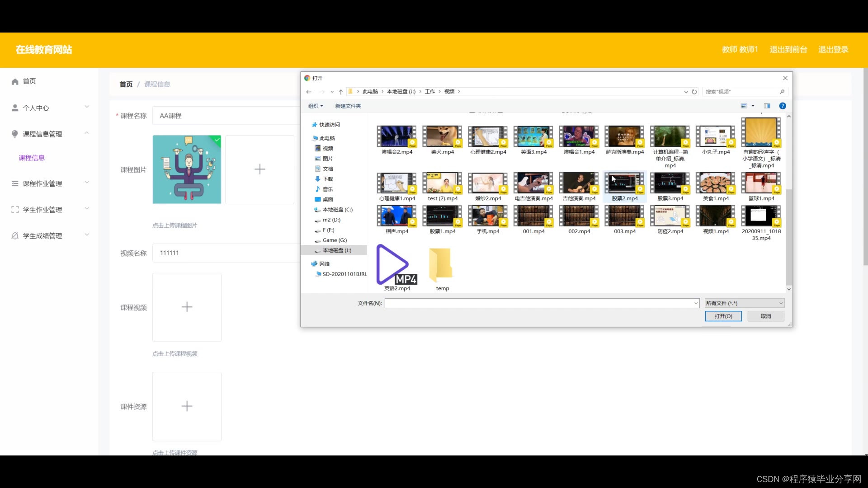The image size is (868, 488).
Task: Open the 组织 menu
Action: pyautogui.click(x=315, y=106)
